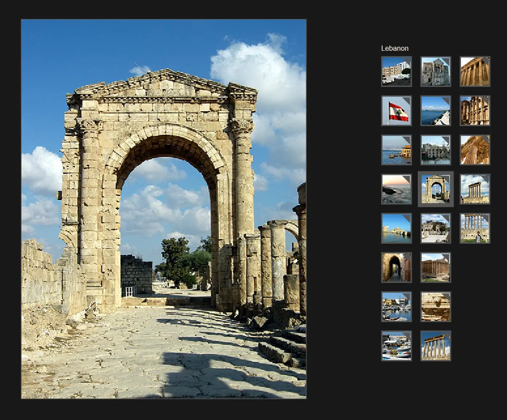Click the large triumphal arch photo
Screen dimensions: 507x420
[x=164, y=209]
